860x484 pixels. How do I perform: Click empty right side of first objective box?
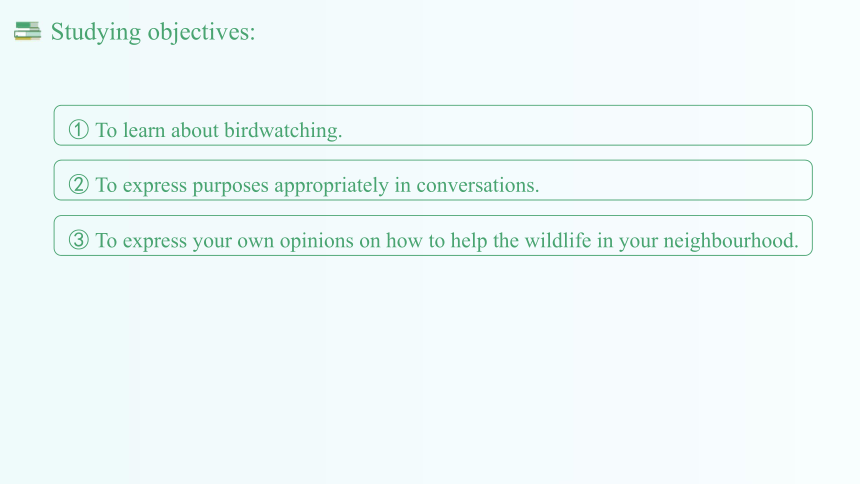point(576,126)
